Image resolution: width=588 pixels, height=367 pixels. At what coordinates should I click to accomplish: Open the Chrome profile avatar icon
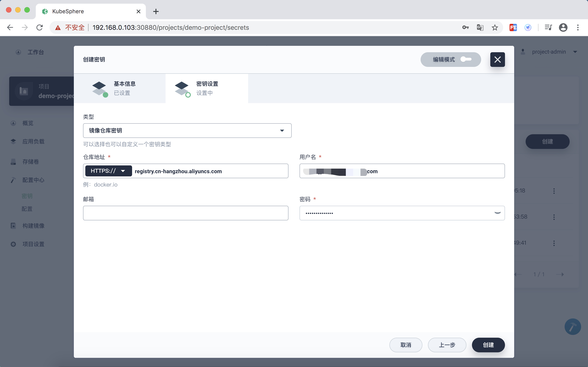563,27
